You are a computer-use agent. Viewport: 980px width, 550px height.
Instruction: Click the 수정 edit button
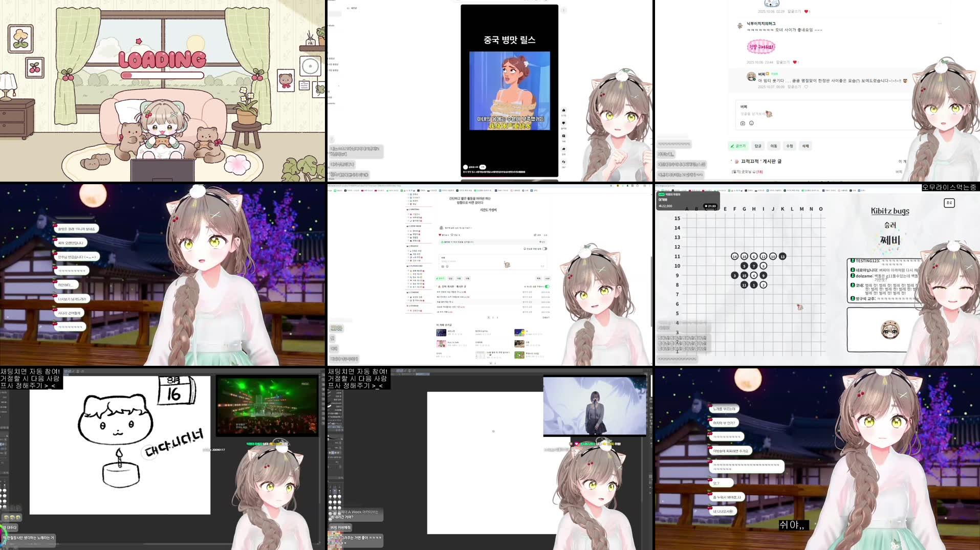790,146
